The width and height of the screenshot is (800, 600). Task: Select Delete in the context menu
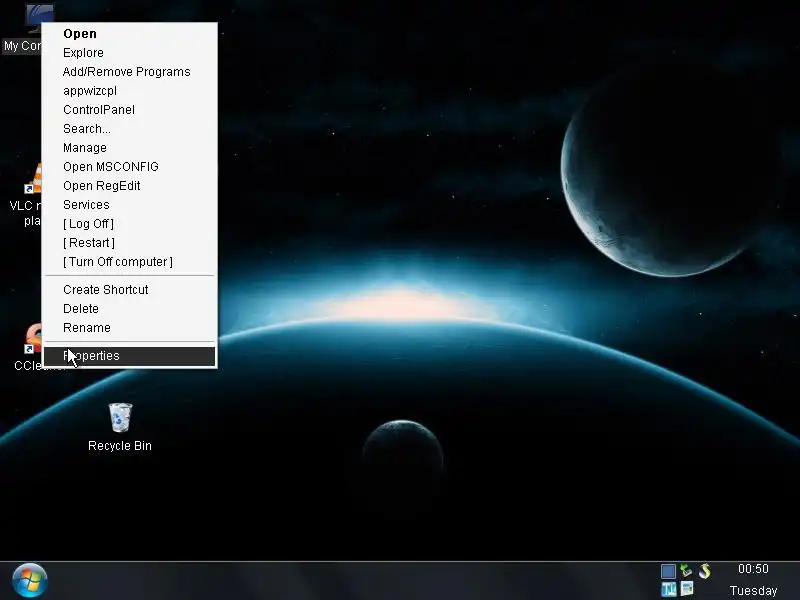coord(130,309)
